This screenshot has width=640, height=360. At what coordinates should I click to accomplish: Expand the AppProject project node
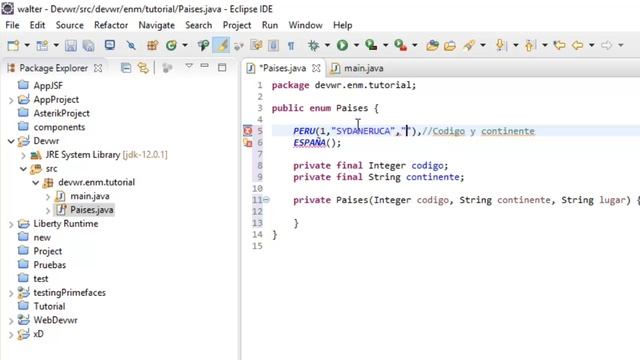(11, 100)
